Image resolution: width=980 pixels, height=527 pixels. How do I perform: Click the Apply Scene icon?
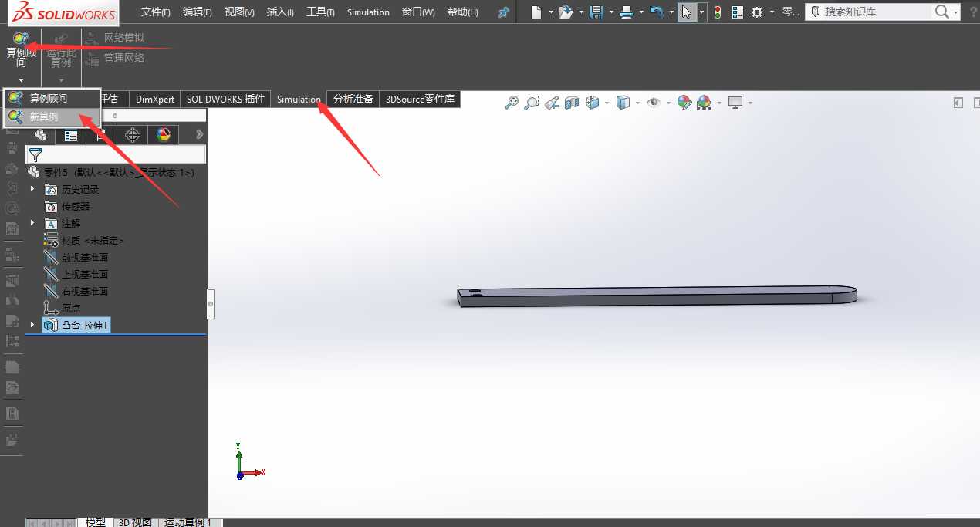[x=704, y=103]
